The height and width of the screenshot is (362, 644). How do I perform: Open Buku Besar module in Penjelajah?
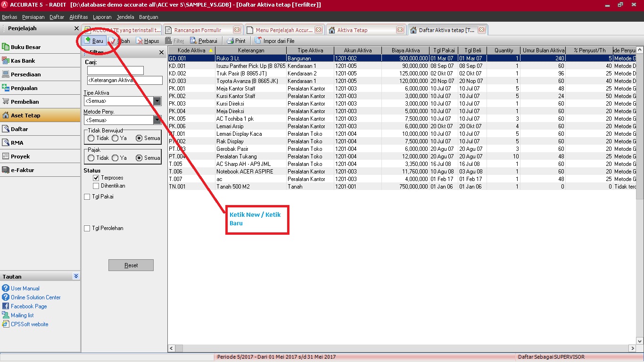(x=40, y=47)
